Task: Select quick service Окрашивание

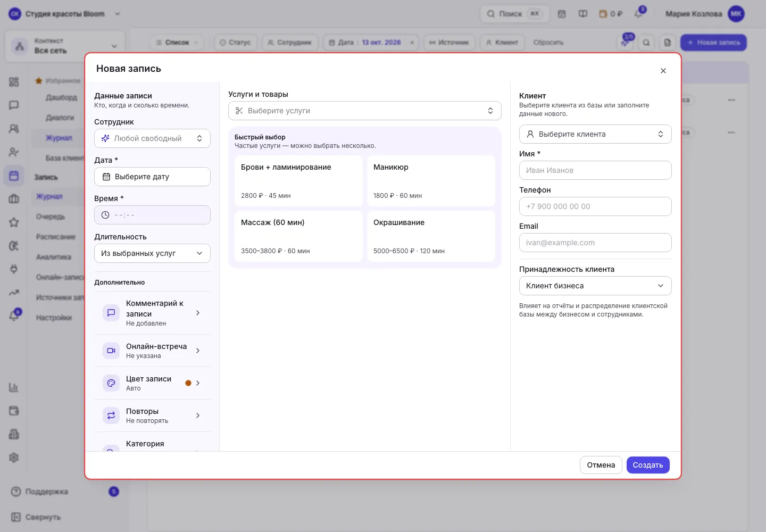Action: [x=431, y=236]
